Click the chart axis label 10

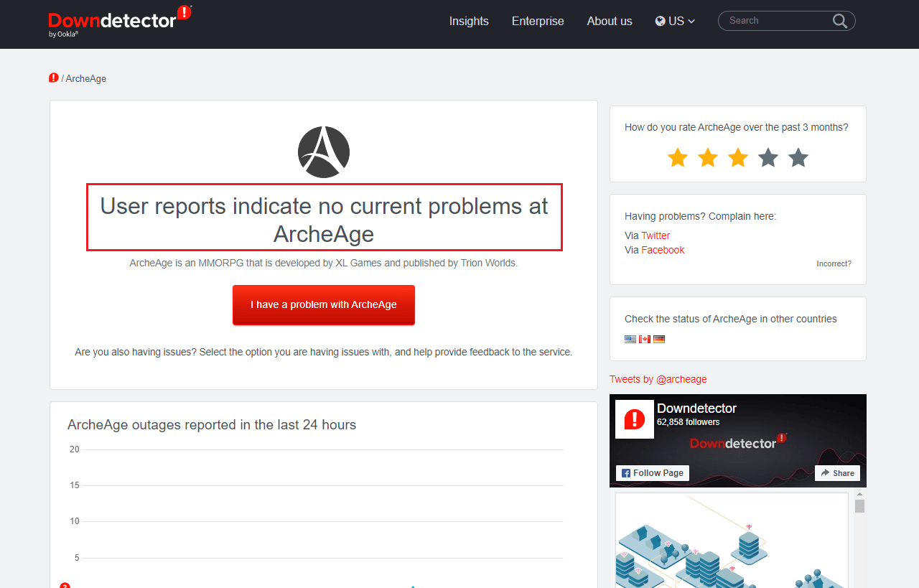tap(75, 521)
